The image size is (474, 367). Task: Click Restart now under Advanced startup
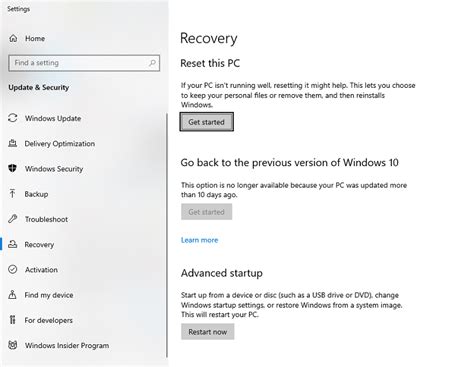tap(208, 332)
